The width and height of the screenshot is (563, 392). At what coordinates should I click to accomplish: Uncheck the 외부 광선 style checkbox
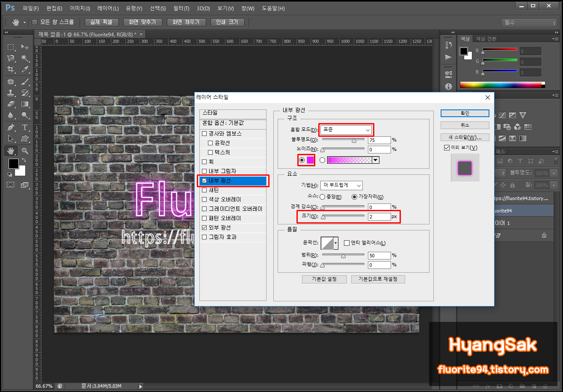(x=204, y=227)
